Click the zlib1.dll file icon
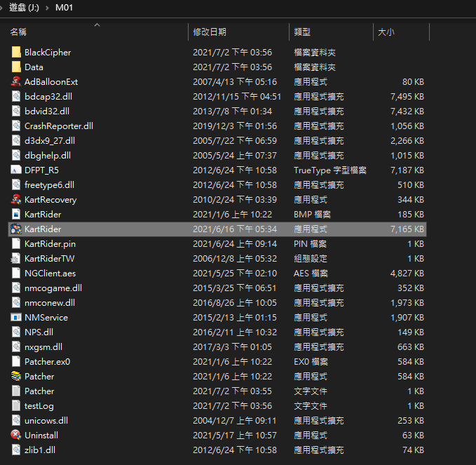The width and height of the screenshot is (476, 465). [16, 450]
